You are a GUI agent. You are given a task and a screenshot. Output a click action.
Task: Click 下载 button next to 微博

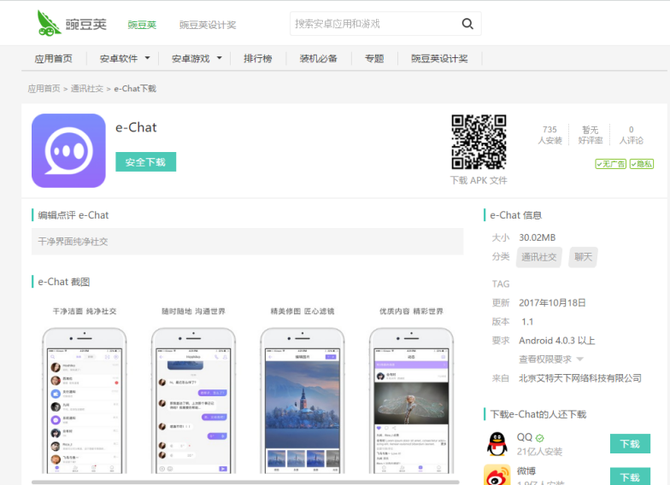click(630, 476)
